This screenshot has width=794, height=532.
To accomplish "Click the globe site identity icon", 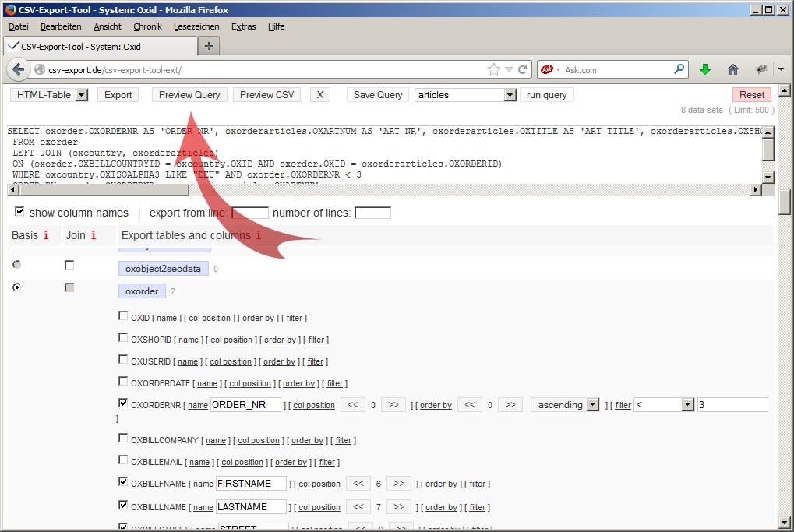I will tap(40, 70).
